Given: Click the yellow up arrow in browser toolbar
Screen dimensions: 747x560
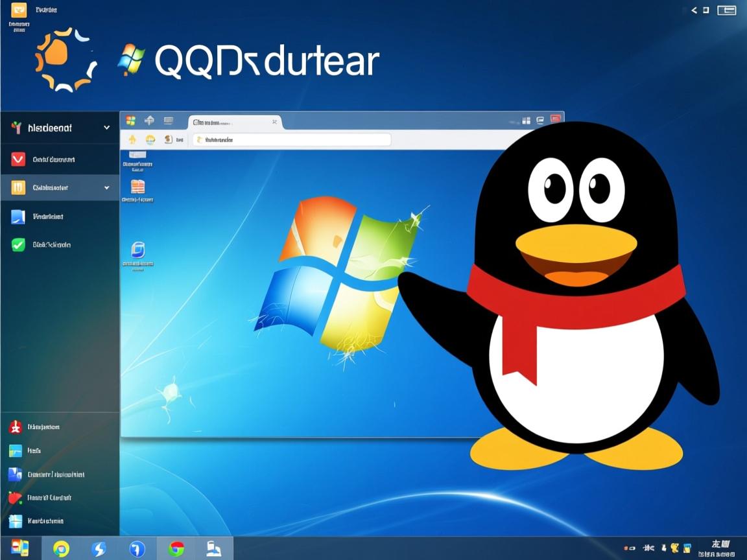Looking at the screenshot, I should click(132, 139).
